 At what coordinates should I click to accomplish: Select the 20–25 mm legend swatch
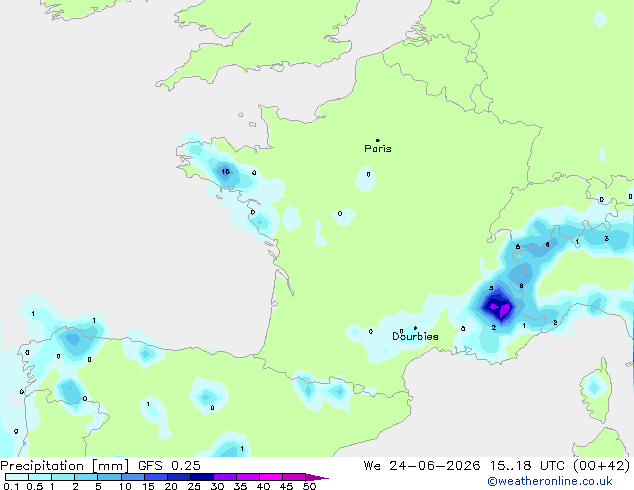[x=178, y=477]
